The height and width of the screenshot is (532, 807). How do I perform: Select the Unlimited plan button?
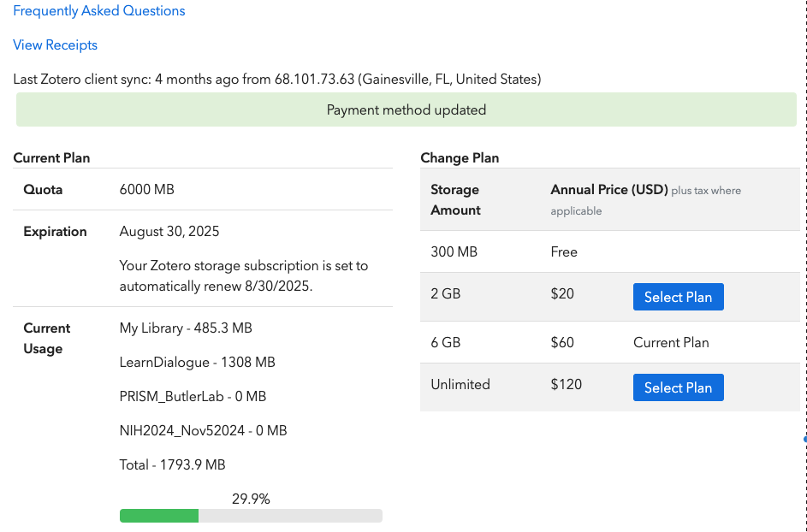(x=679, y=387)
